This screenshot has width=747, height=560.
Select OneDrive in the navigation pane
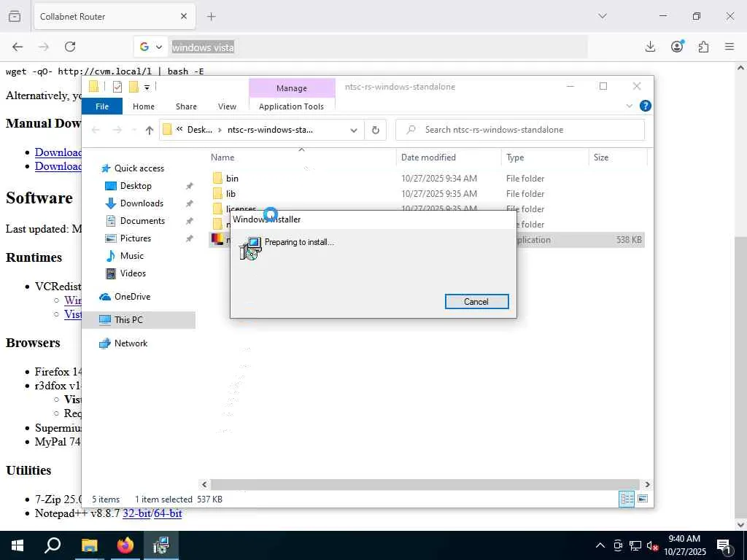(x=132, y=296)
